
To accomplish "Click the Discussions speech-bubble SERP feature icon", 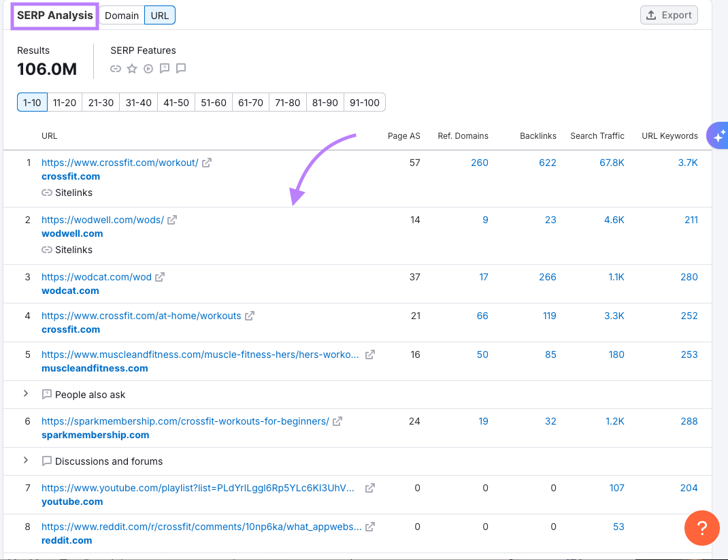I will (x=180, y=68).
